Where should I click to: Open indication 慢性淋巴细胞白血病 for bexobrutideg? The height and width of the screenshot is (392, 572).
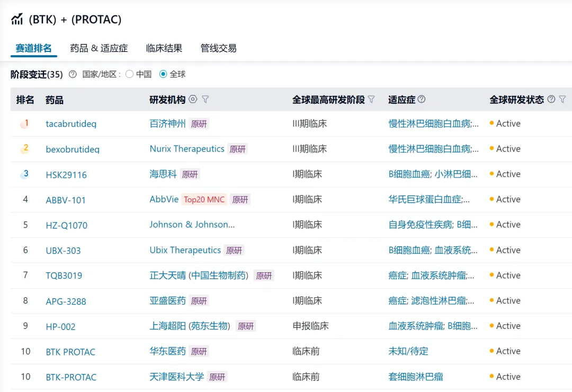(x=434, y=148)
